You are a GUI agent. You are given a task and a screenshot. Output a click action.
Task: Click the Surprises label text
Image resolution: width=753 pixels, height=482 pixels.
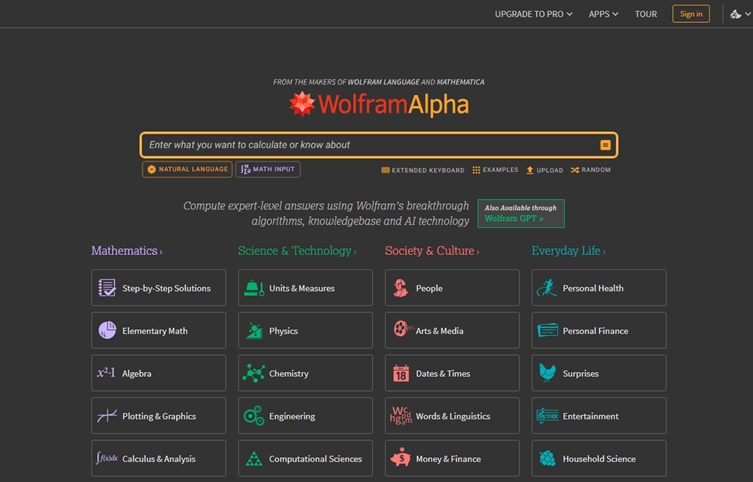point(581,374)
